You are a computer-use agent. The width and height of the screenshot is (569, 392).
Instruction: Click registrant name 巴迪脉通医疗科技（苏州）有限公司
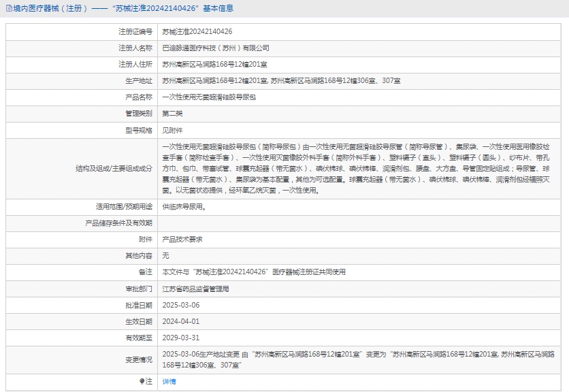[x=215, y=48]
